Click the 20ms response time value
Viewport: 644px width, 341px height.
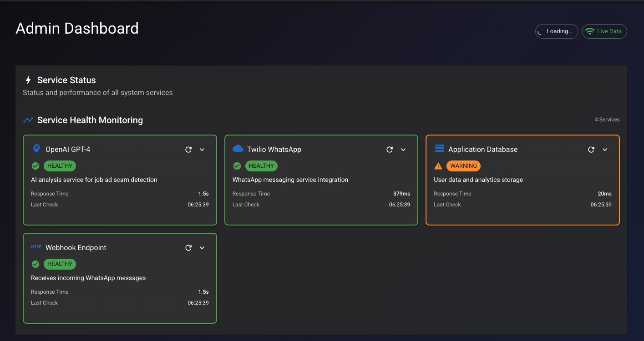point(604,194)
